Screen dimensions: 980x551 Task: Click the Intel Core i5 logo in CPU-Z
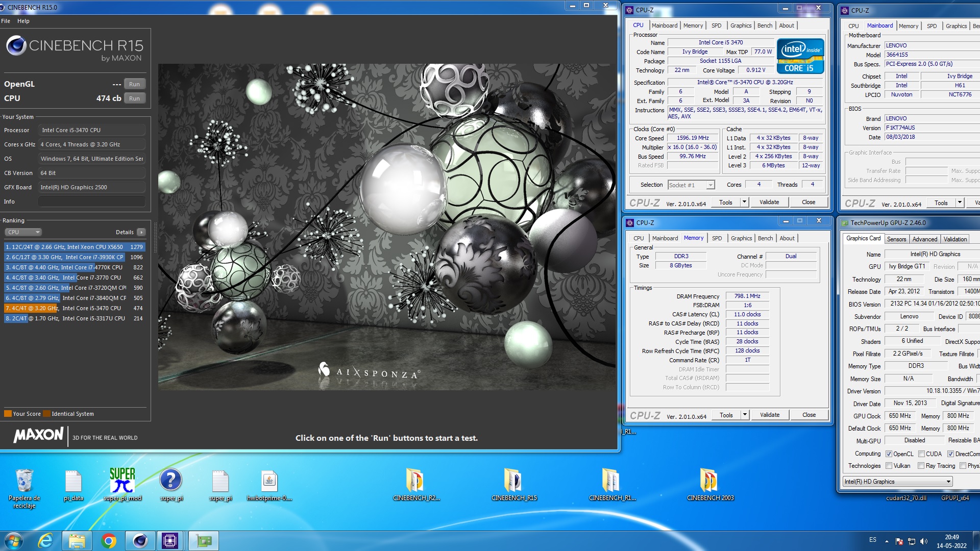point(800,56)
